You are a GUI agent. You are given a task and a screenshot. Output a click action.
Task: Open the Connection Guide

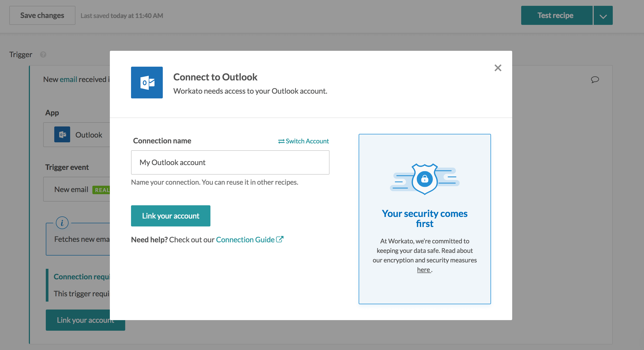245,239
